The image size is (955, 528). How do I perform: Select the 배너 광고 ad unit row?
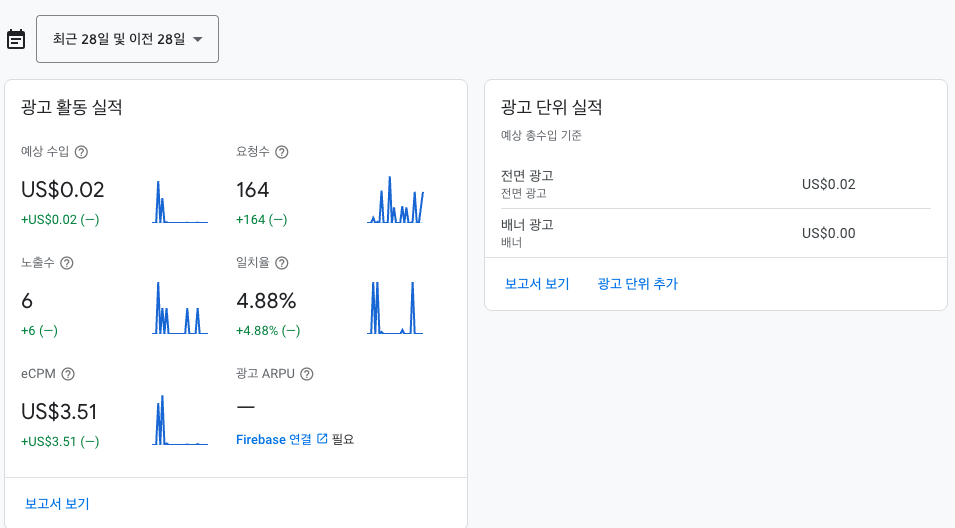tap(716, 233)
